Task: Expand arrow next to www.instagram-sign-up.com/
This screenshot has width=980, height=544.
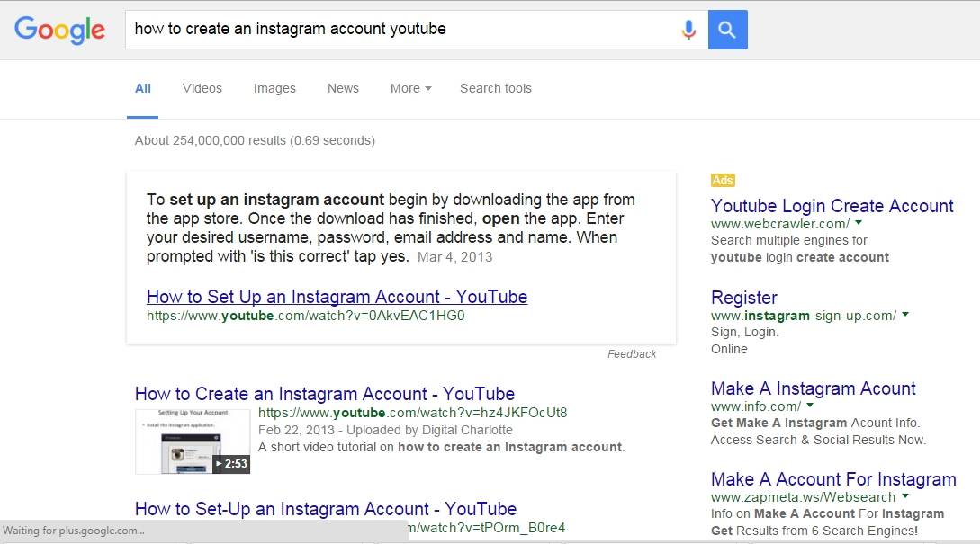Action: tap(905, 314)
